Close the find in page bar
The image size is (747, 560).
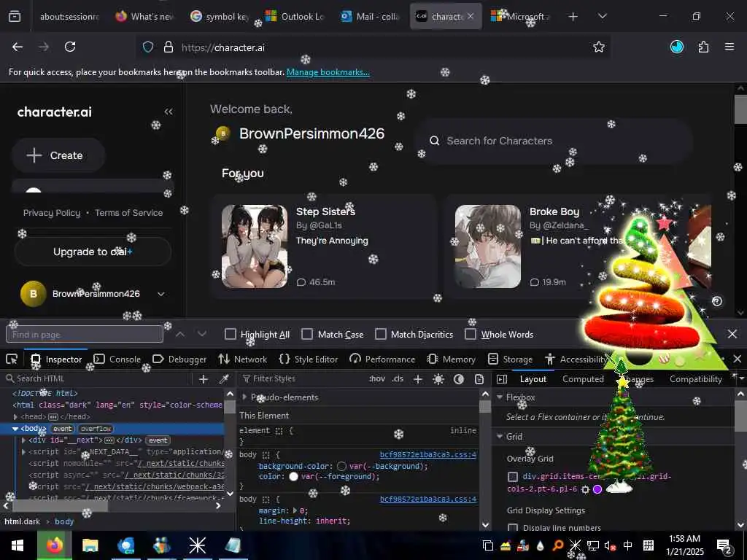coord(732,334)
